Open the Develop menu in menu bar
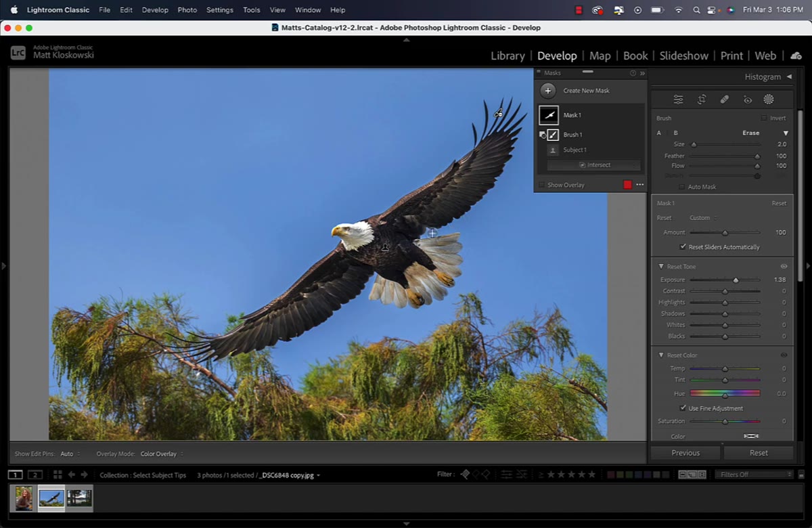The width and height of the screenshot is (812, 528). tap(155, 10)
